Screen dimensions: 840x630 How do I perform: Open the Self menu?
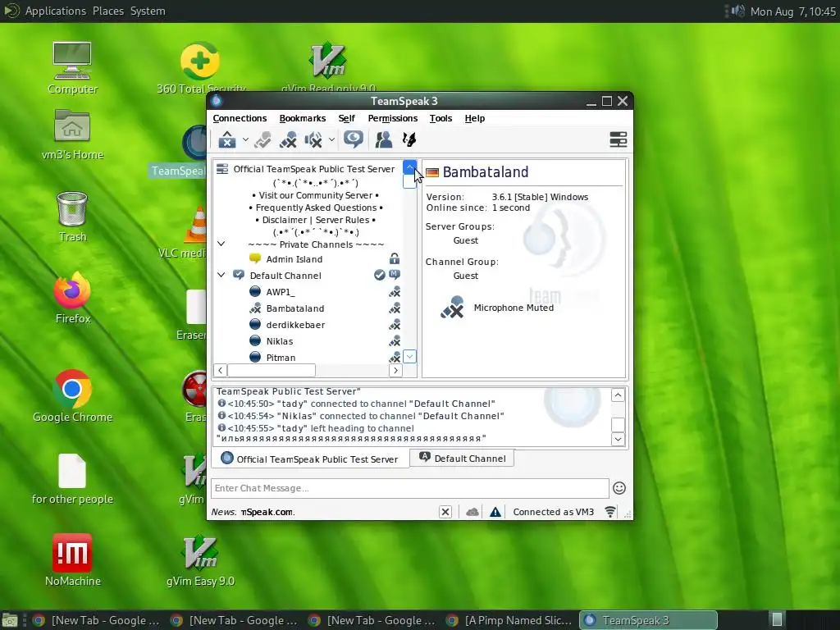pyautogui.click(x=347, y=118)
